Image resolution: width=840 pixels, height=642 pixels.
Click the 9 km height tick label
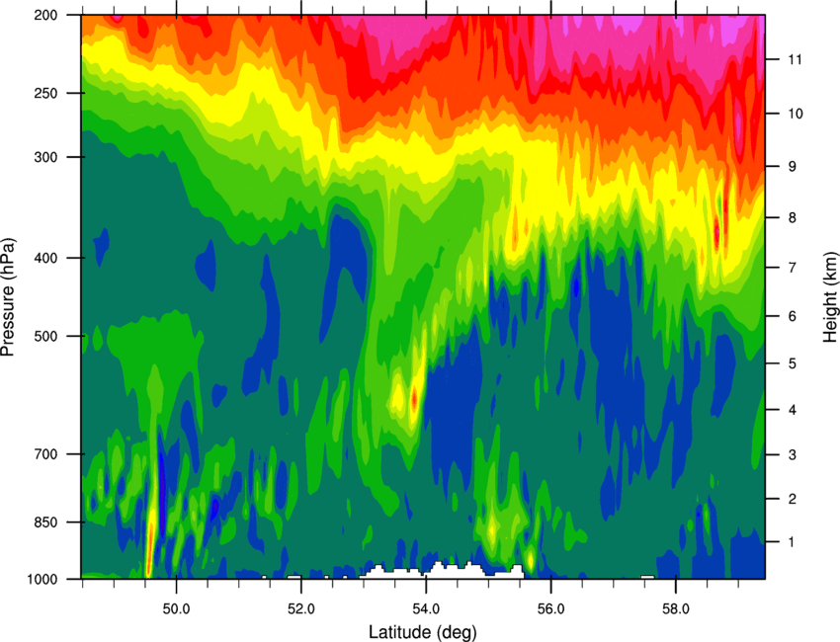pos(792,166)
